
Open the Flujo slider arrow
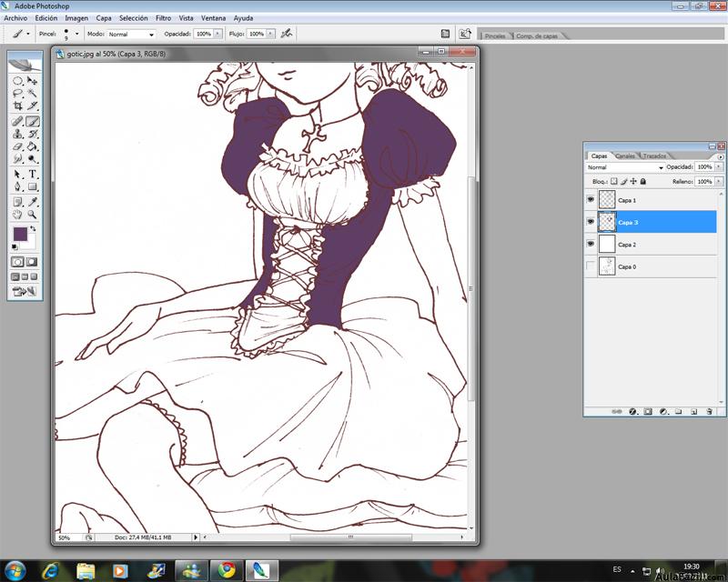click(x=270, y=34)
